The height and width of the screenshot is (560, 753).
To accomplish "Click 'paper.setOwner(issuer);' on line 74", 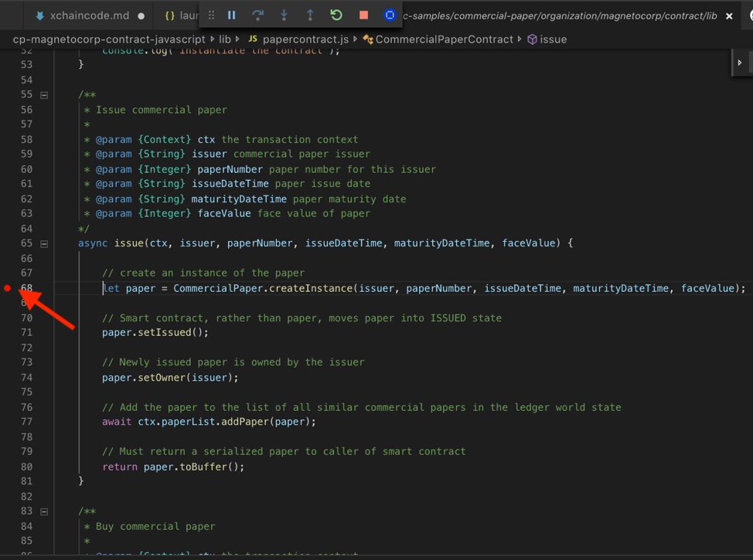I will pyautogui.click(x=170, y=377).
